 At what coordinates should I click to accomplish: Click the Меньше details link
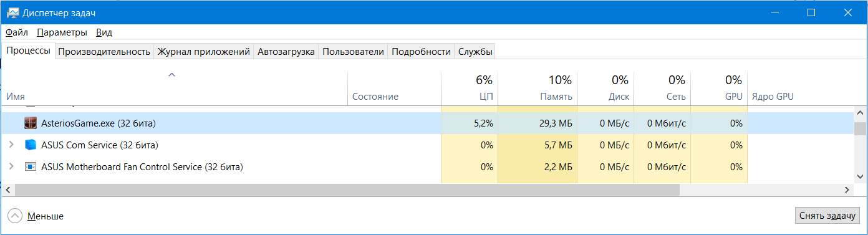pos(46,216)
